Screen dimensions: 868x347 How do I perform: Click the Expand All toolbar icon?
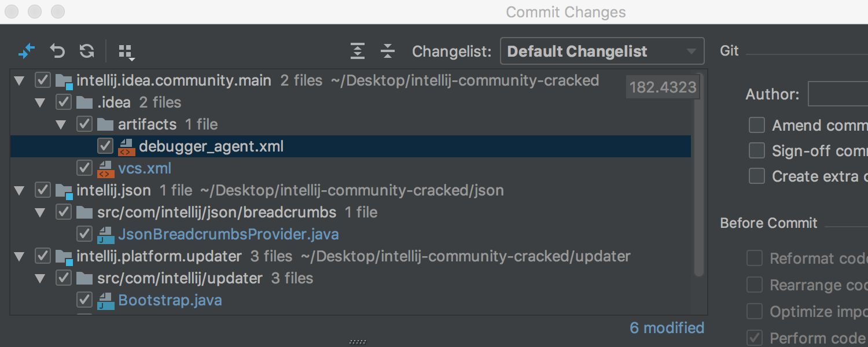coord(358,51)
